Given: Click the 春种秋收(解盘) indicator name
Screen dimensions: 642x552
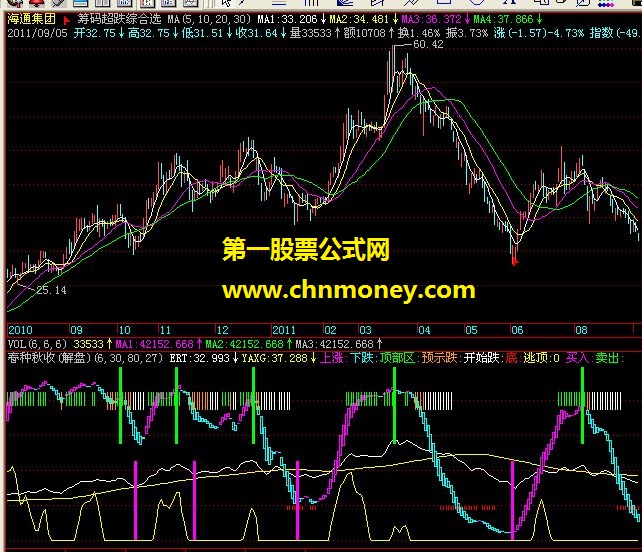Looking at the screenshot, I should [47, 358].
